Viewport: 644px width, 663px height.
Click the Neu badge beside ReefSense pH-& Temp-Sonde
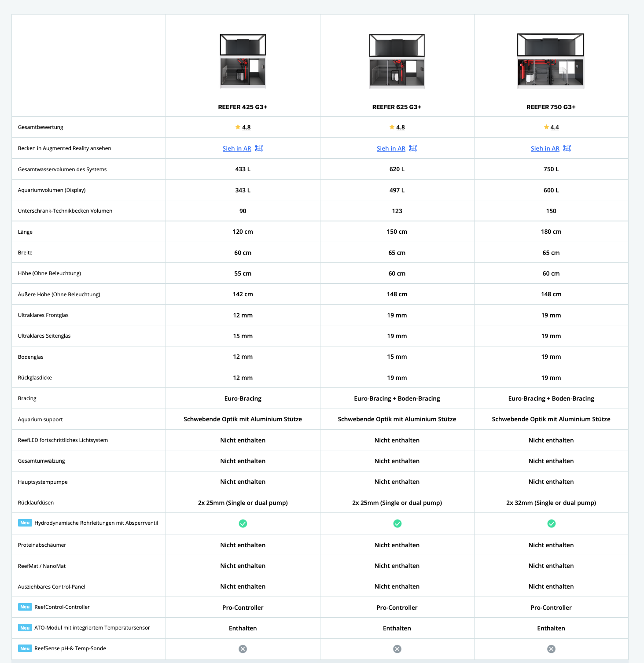(25, 648)
